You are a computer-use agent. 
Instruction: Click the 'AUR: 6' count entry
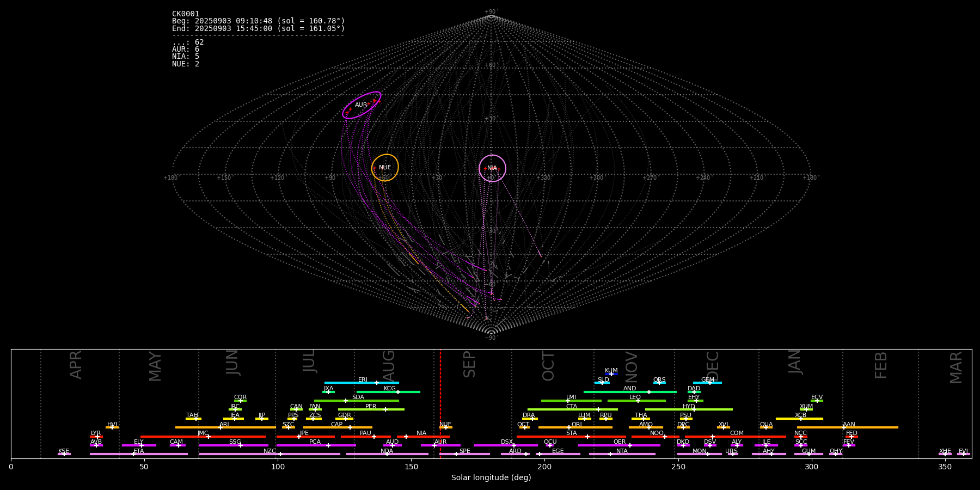186,50
